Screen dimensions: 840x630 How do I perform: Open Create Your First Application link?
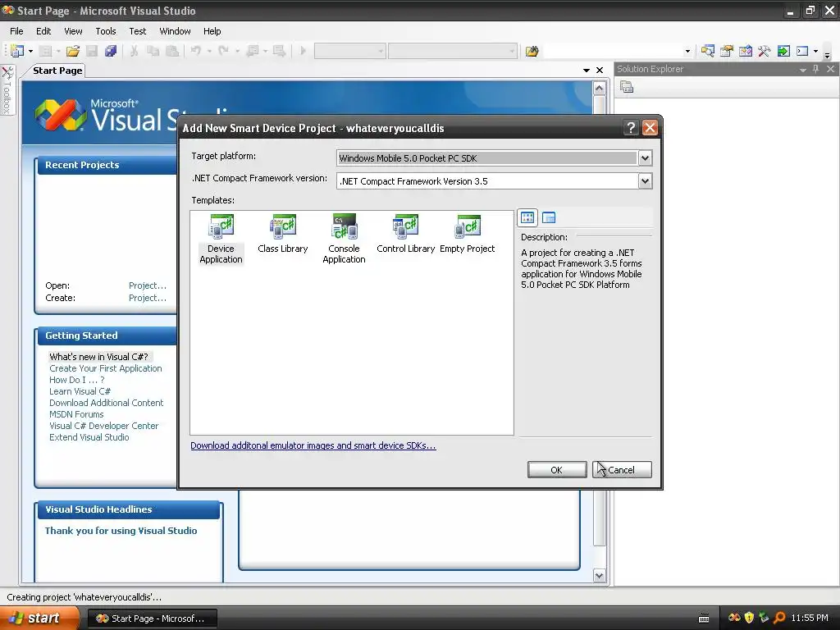[x=106, y=368]
